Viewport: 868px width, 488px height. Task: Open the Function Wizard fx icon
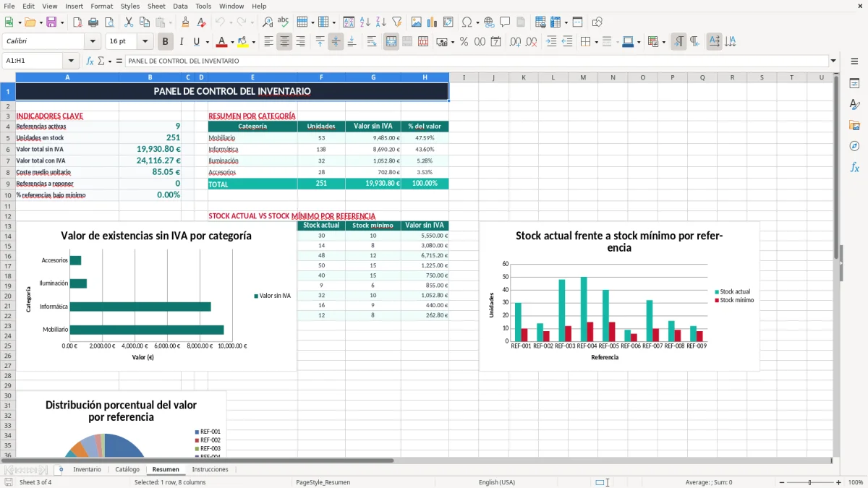tap(90, 61)
